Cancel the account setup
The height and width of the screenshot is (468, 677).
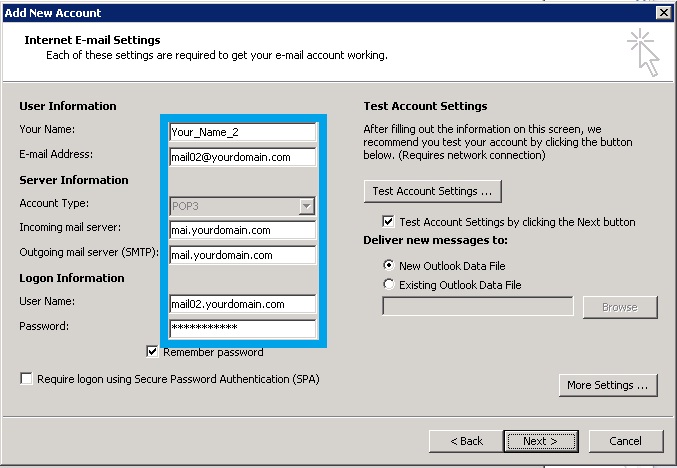click(626, 441)
